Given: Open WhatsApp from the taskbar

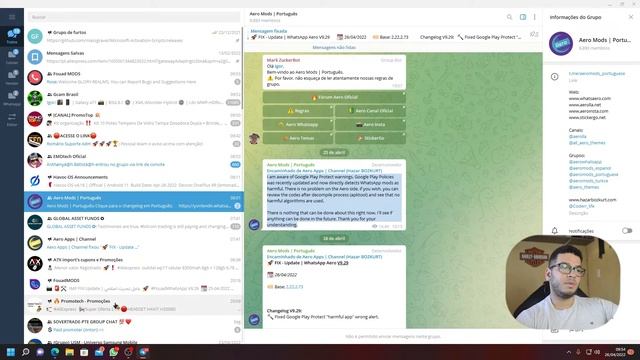Looking at the screenshot, I should [x=113, y=352].
